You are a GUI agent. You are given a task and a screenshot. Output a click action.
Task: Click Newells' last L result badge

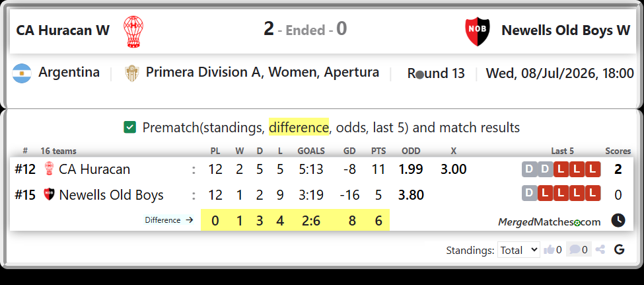[x=592, y=193]
